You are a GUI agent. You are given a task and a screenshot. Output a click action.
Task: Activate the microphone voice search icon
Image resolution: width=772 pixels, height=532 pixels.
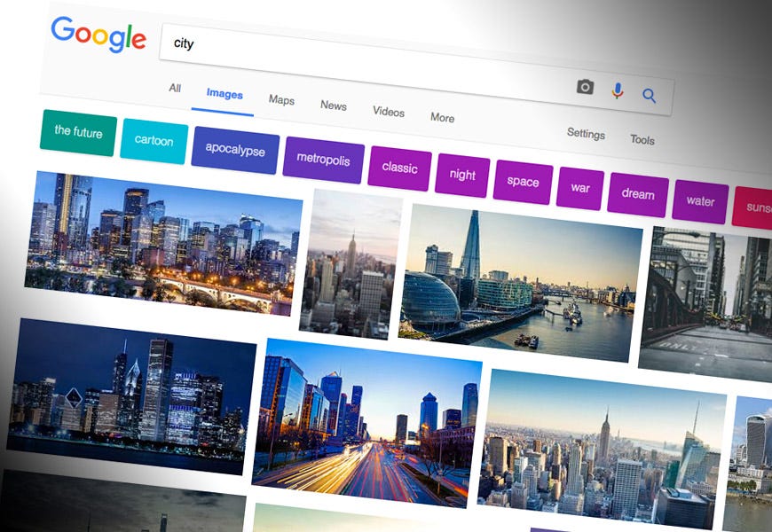coord(618,90)
